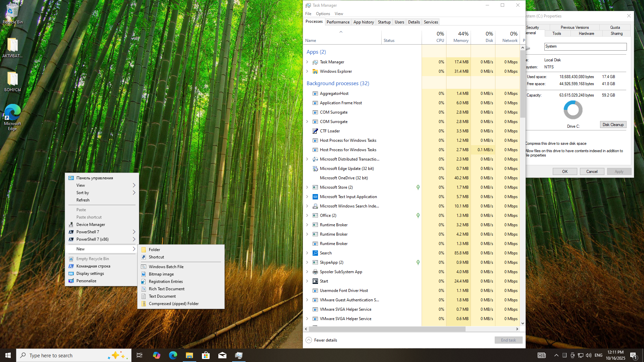
Task: Click the Disk Cleanup button
Action: pyautogui.click(x=613, y=125)
